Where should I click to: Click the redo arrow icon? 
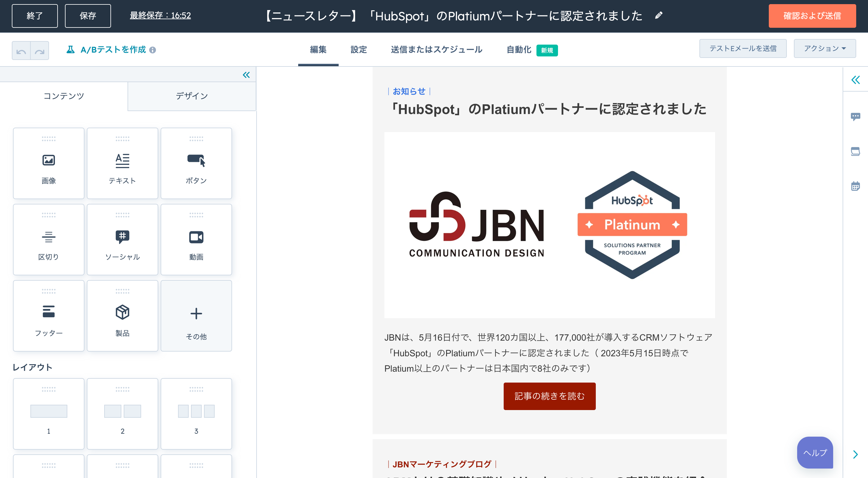coord(40,51)
